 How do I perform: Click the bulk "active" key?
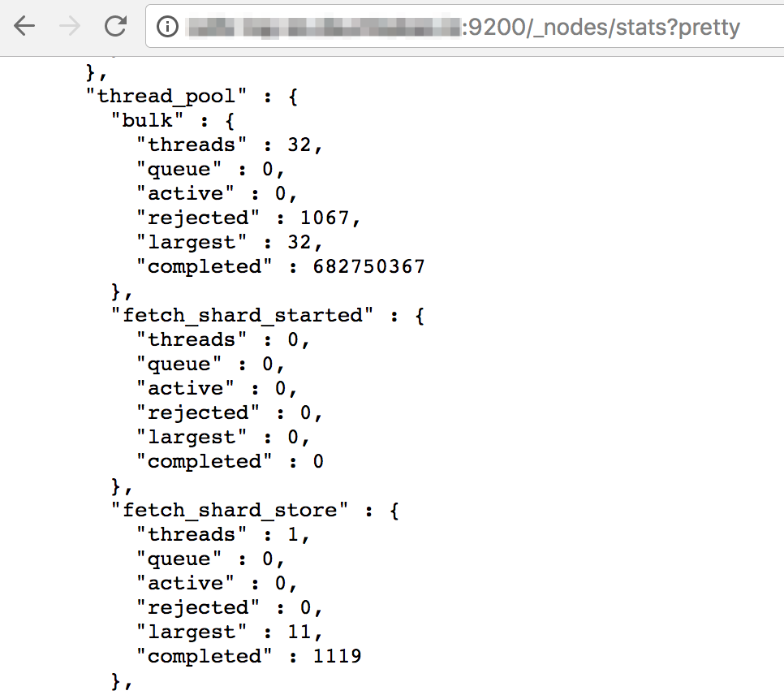tap(185, 193)
